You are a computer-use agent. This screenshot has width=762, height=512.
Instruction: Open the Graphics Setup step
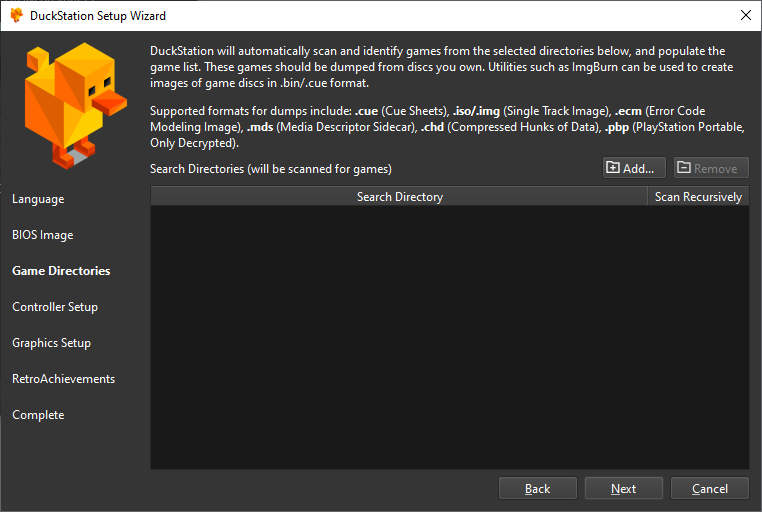coord(52,343)
